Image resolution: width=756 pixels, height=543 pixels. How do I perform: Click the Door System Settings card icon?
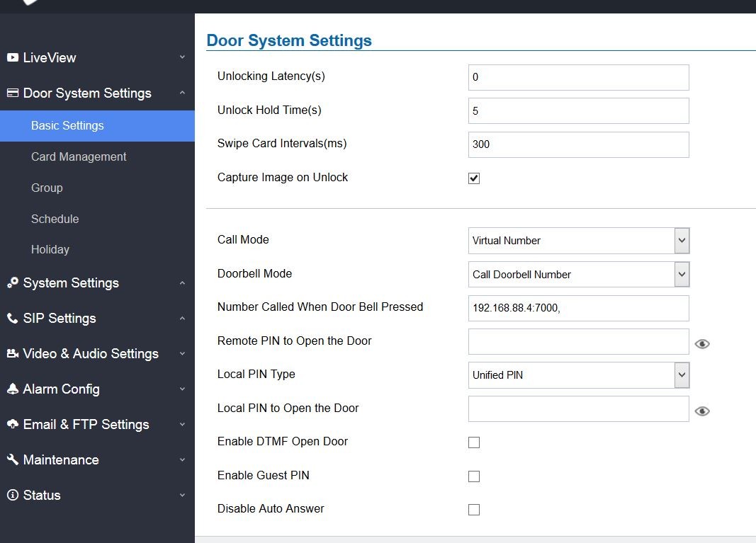point(13,93)
